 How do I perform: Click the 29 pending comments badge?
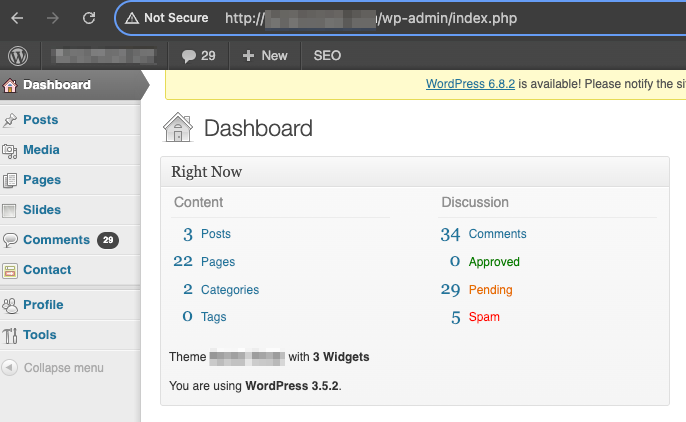coord(108,240)
